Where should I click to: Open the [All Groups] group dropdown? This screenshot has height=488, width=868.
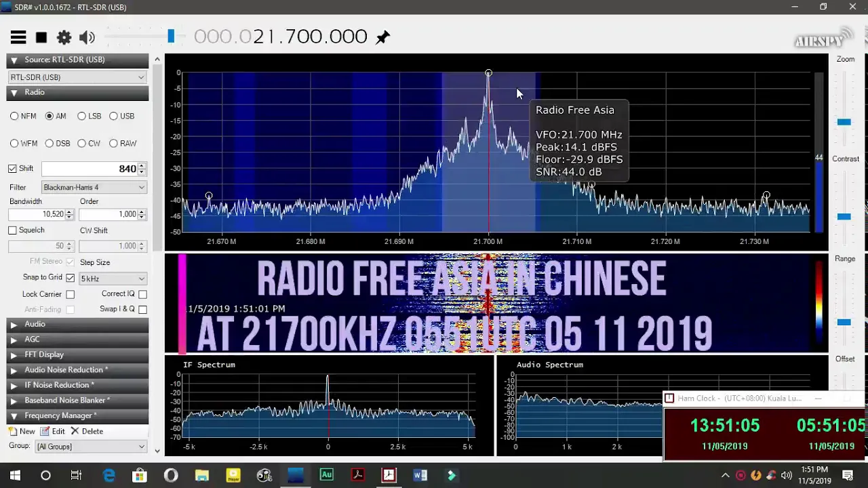click(x=91, y=447)
